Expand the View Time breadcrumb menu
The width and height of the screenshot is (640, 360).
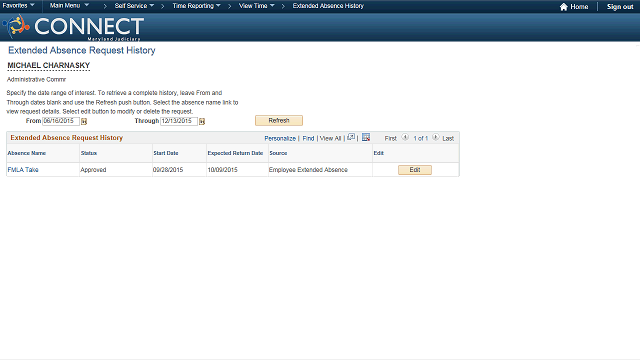[x=256, y=6]
